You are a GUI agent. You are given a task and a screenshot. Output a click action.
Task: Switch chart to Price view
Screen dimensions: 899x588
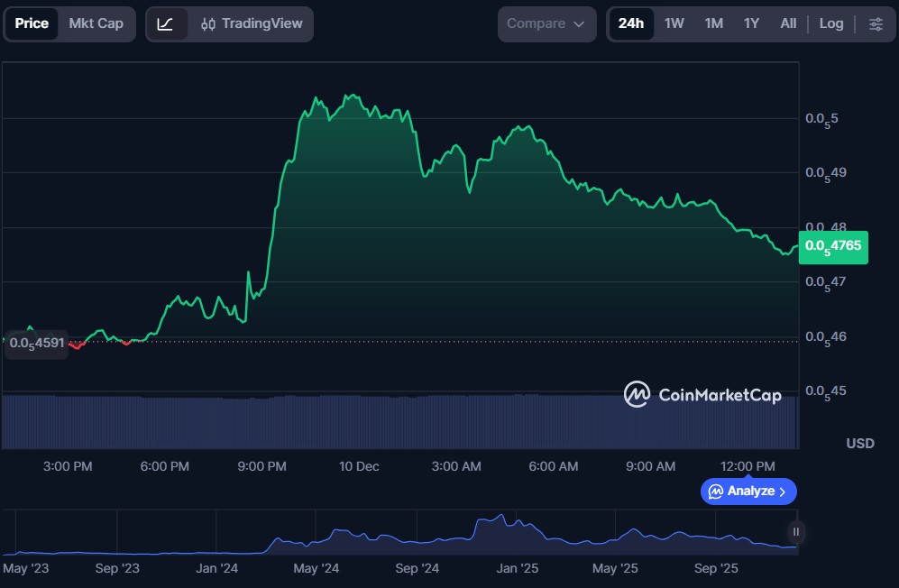pos(32,23)
